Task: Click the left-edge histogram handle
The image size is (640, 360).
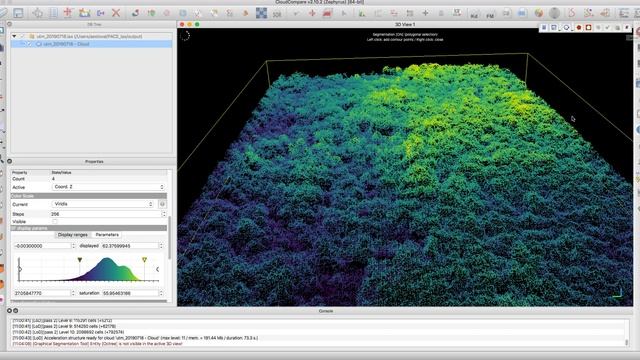Action: click(19, 269)
